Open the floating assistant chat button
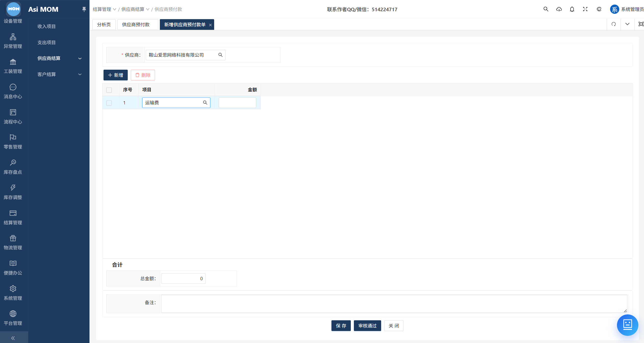Screen dimensions: 644x343 coord(627,325)
